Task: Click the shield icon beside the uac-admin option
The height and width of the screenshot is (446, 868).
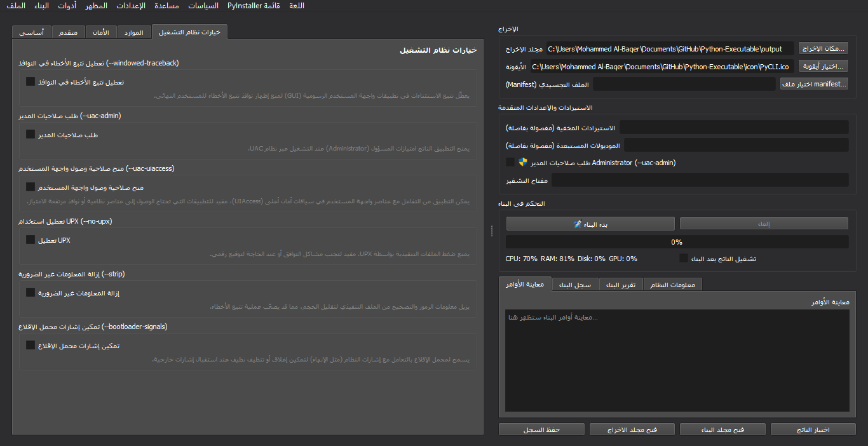Action: pyautogui.click(x=523, y=162)
